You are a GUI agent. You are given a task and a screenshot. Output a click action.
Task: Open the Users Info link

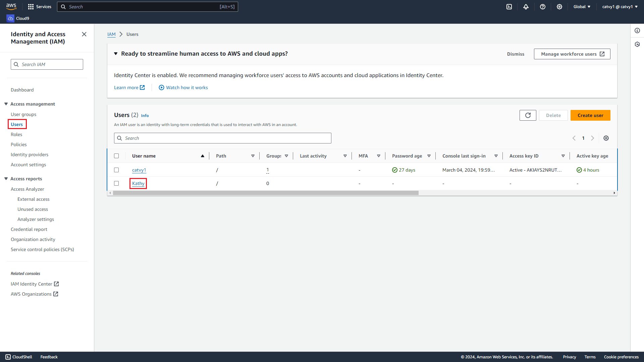click(x=145, y=116)
